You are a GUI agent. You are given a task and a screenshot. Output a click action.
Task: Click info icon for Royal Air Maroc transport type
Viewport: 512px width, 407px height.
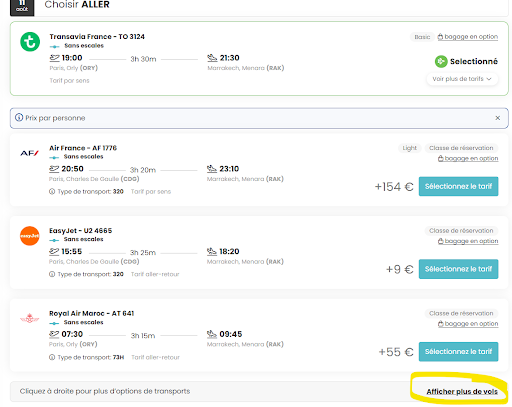pyautogui.click(x=52, y=357)
